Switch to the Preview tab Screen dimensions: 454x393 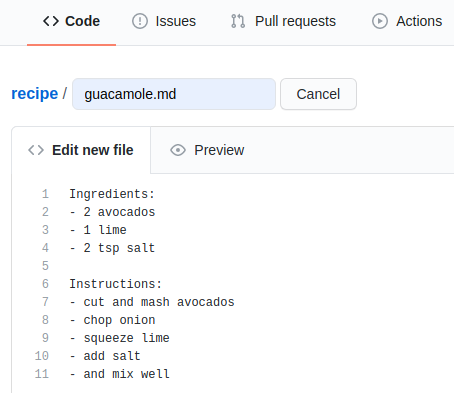coord(207,150)
